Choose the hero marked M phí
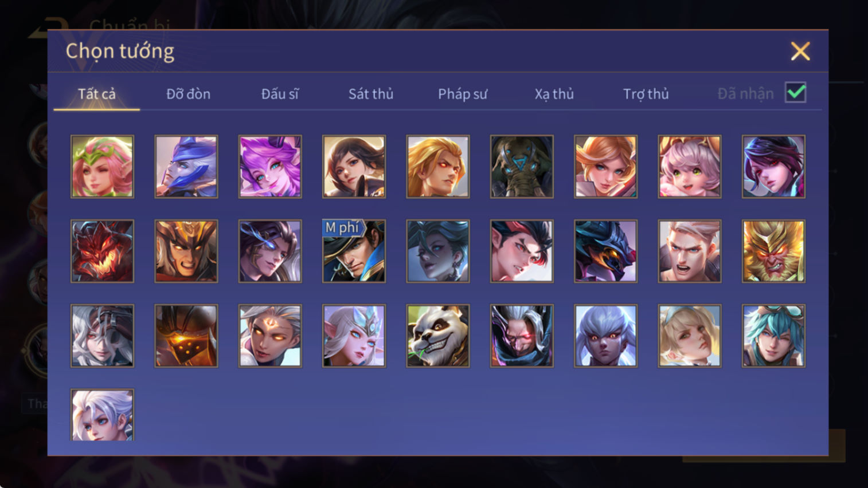868x488 pixels. [354, 251]
